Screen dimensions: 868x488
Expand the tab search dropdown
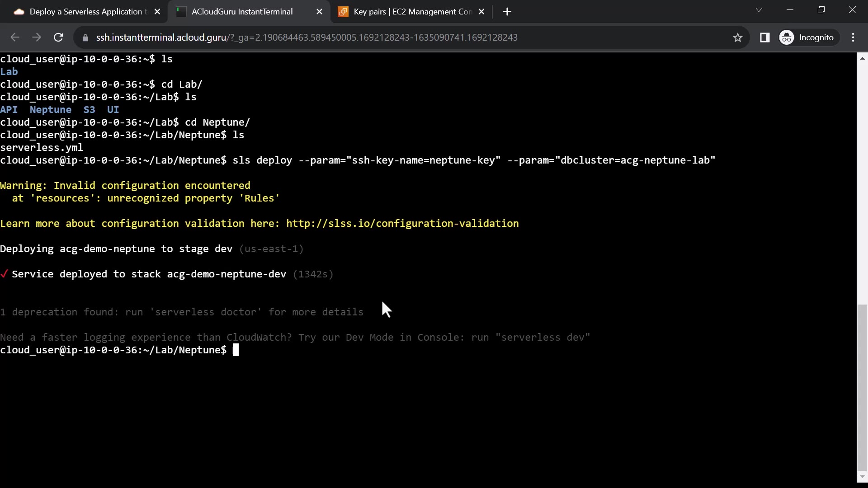click(759, 10)
